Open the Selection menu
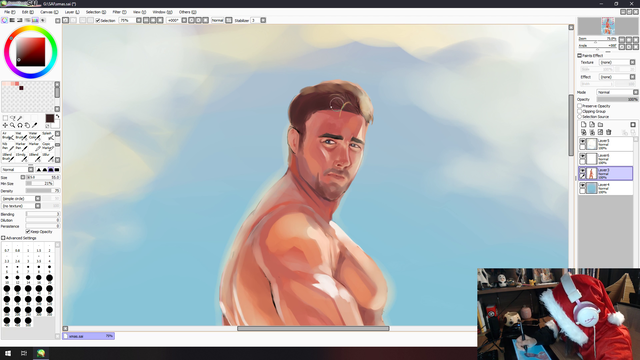 coord(96,12)
